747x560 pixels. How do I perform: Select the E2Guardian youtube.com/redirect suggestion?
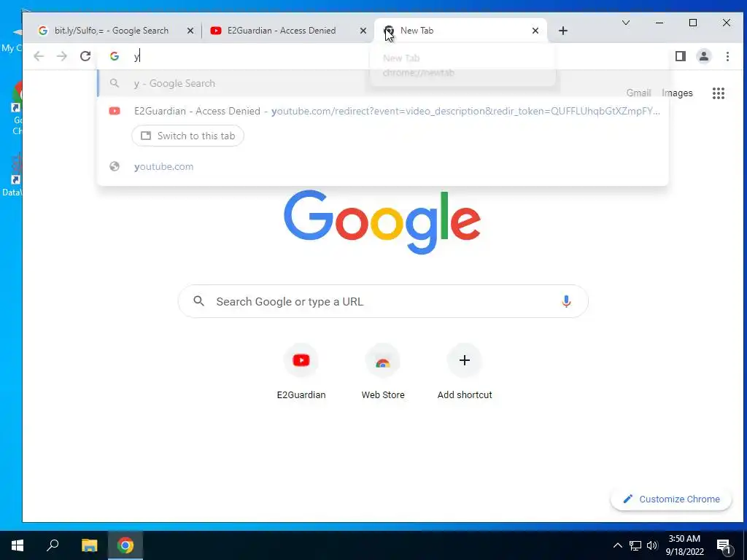click(x=382, y=111)
